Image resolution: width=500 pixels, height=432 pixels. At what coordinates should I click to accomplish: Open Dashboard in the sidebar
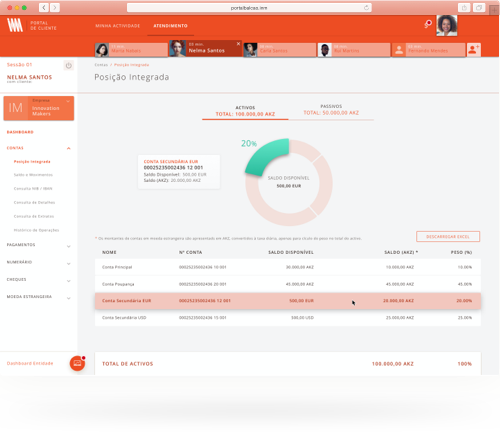[20, 132]
